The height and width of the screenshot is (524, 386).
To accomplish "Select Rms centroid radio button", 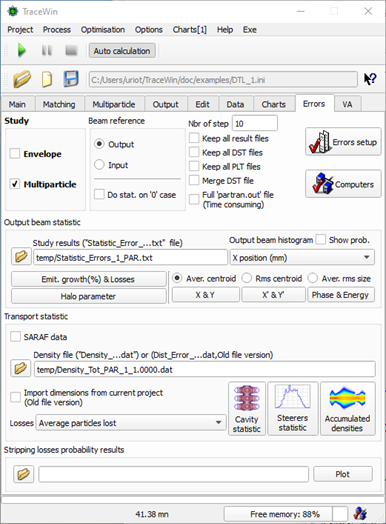I will (247, 278).
